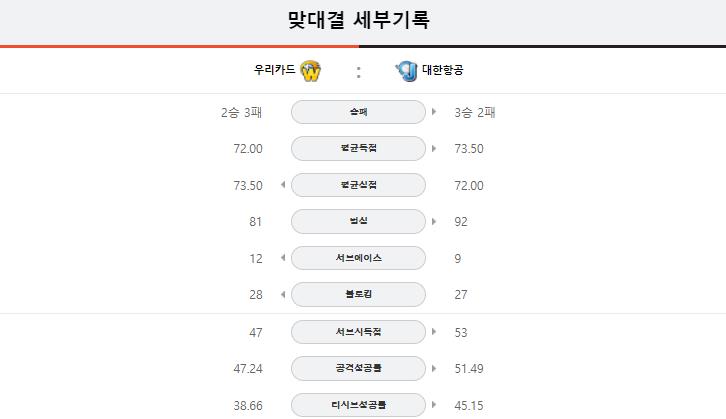This screenshot has width=726, height=419.
Task: Click the 우리카드 team logo
Action: tap(310, 71)
